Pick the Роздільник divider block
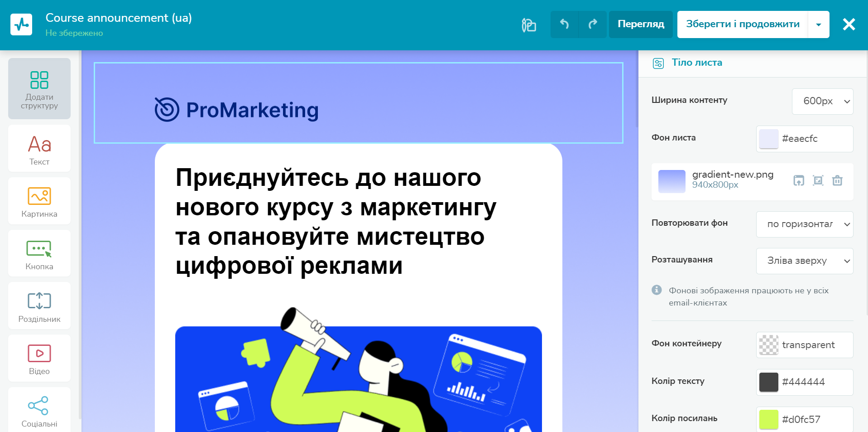 (39, 306)
